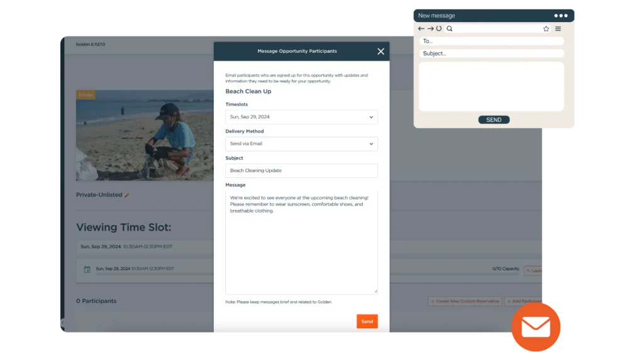Click the orange envelope mail icon
This screenshot has width=644, height=362.
click(536, 327)
